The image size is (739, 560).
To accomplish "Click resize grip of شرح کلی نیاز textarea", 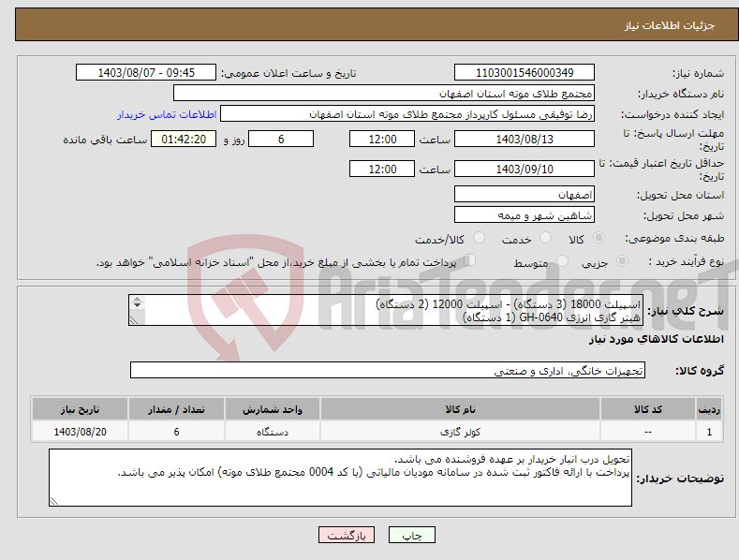I will click(x=134, y=320).
